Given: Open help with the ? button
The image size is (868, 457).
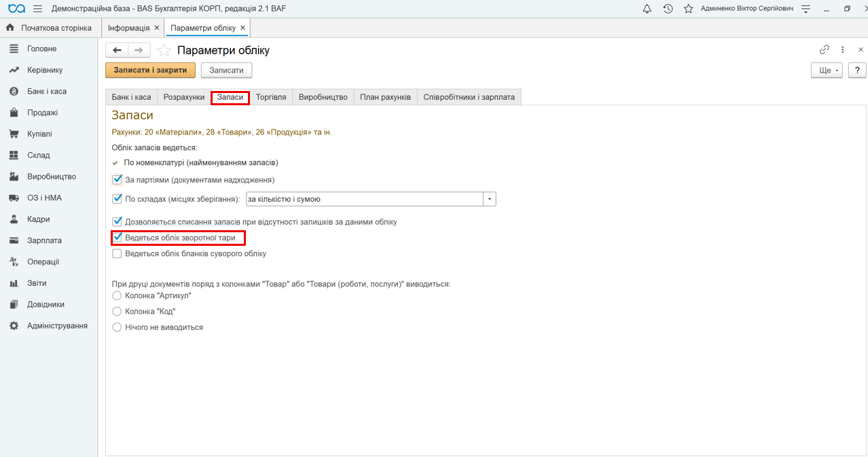Looking at the screenshot, I should click(x=857, y=70).
